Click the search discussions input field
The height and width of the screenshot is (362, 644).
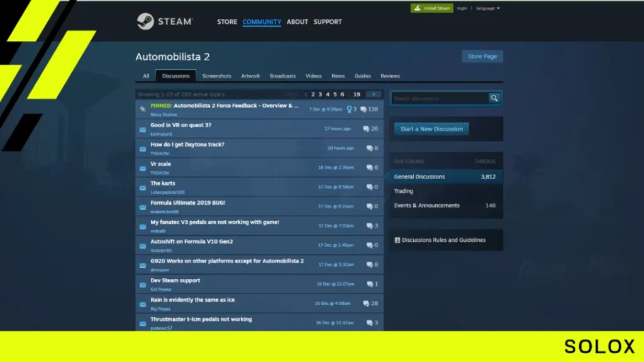coord(440,98)
